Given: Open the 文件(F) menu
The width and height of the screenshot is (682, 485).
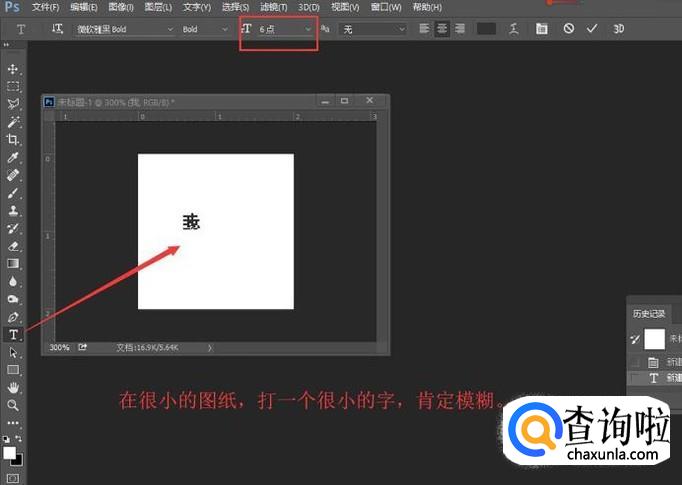Looking at the screenshot, I should [46, 7].
